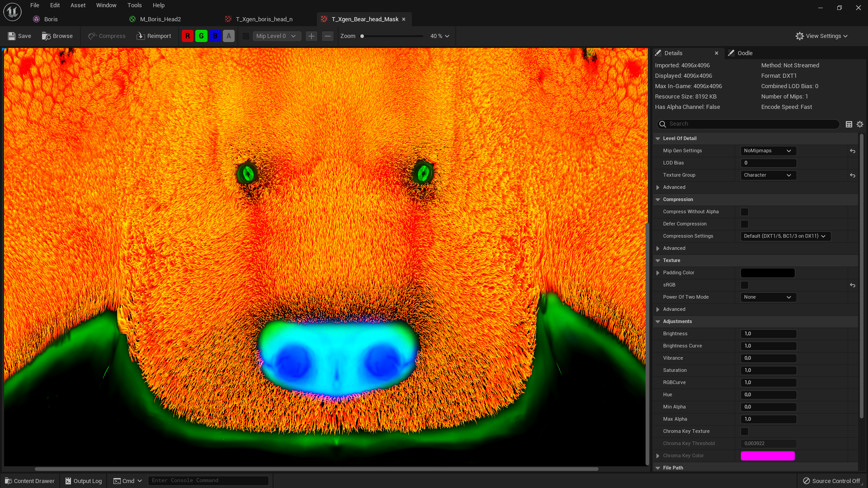Select the M_Boris_Head2 material tab
The width and height of the screenshot is (868, 488).
point(160,19)
